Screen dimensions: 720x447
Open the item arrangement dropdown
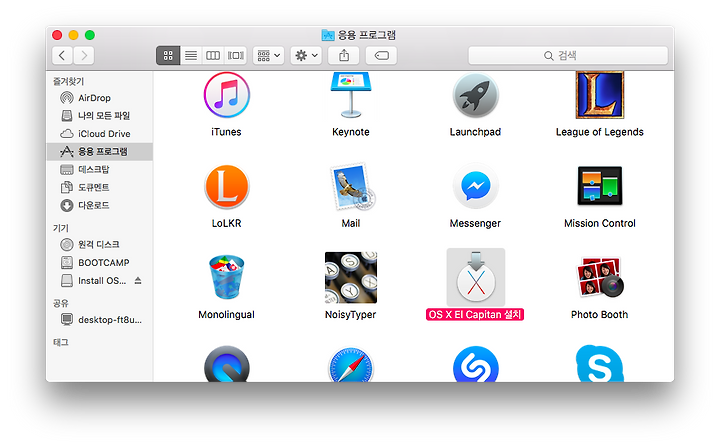(269, 56)
